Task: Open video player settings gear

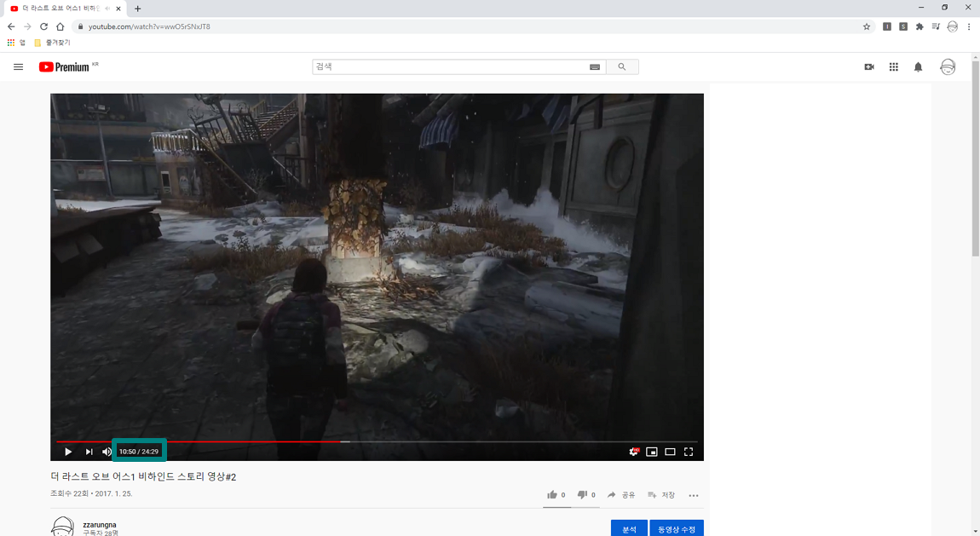Action: click(633, 452)
